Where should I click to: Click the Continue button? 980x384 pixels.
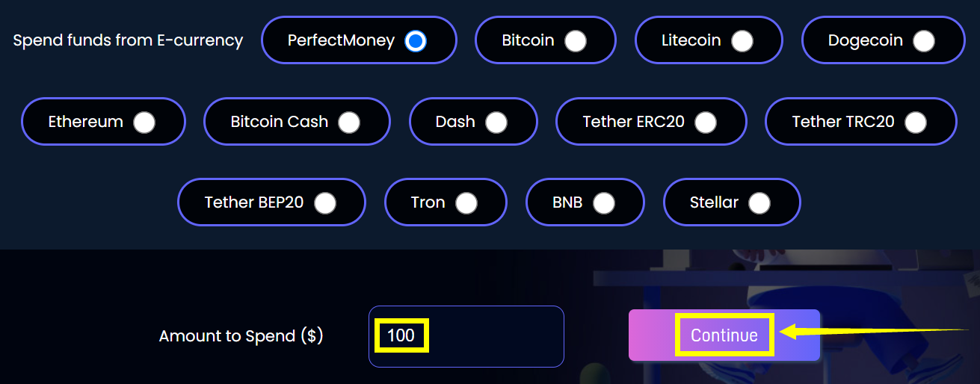coord(724,335)
